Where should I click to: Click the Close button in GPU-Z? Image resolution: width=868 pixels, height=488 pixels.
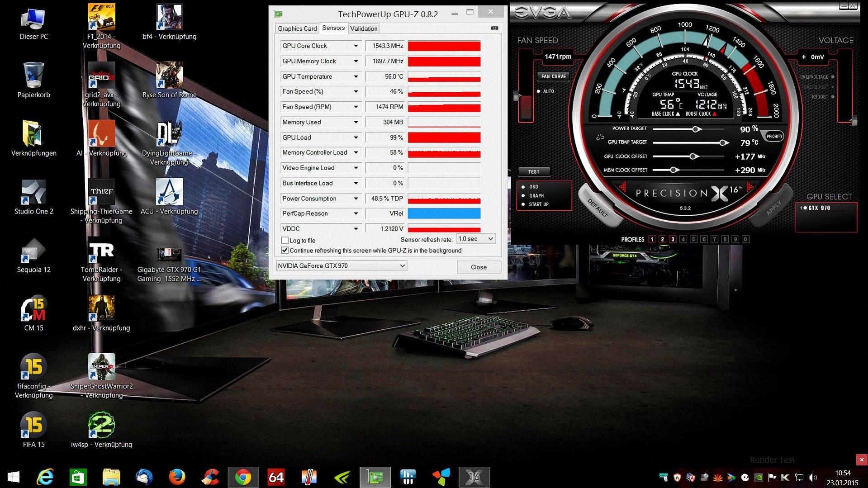pos(479,267)
